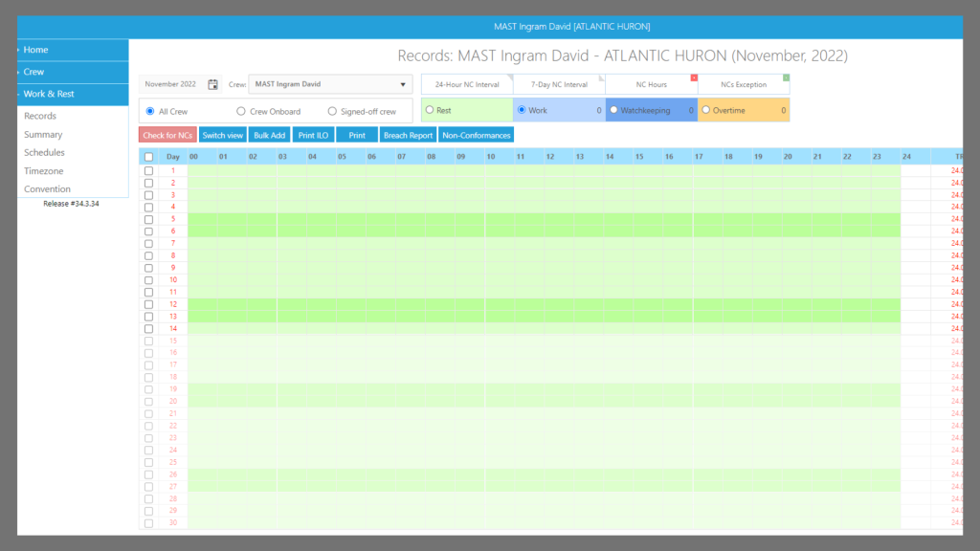Click the November 2022 date field
980x551 pixels.
[x=170, y=84]
